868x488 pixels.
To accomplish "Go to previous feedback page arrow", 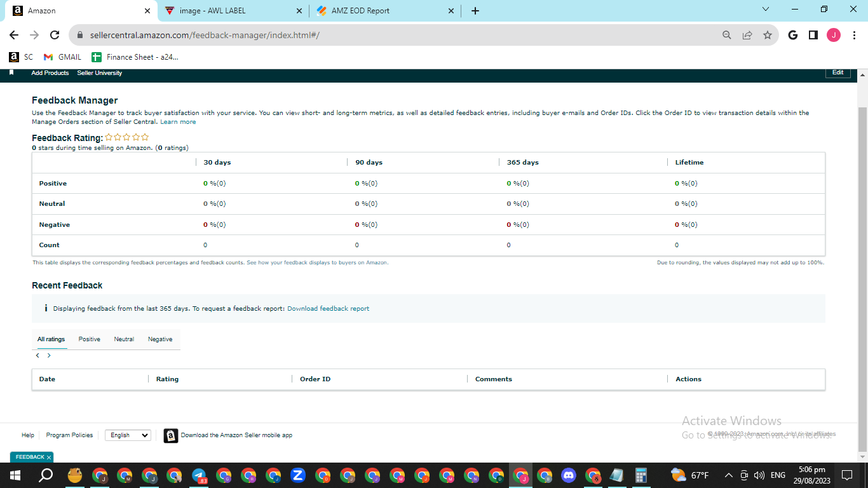I will tap(37, 355).
